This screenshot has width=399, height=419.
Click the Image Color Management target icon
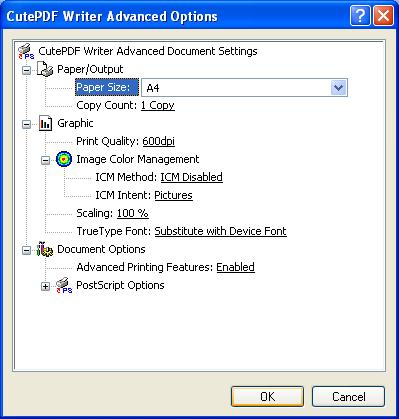tap(64, 159)
